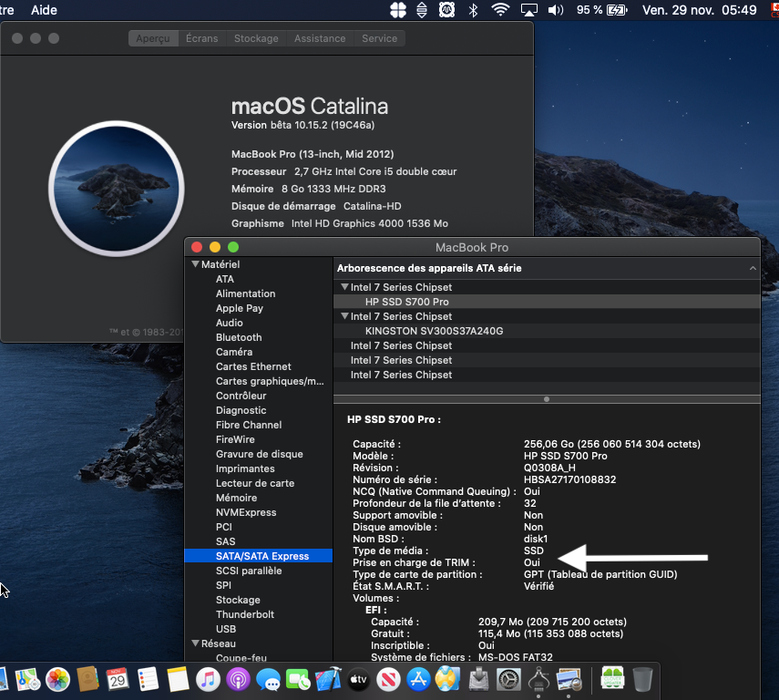The image size is (779, 700).
Task: Open Calendar from the Dock
Action: [118, 679]
